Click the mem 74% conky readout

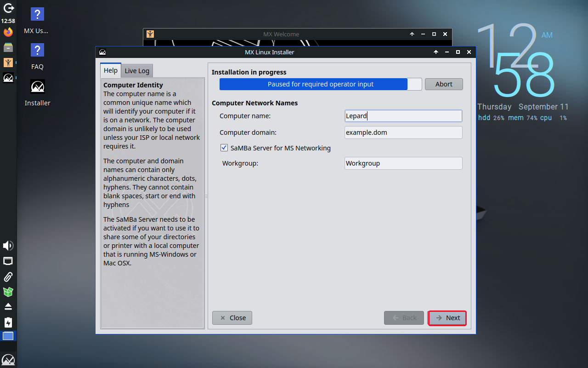pyautogui.click(x=523, y=118)
